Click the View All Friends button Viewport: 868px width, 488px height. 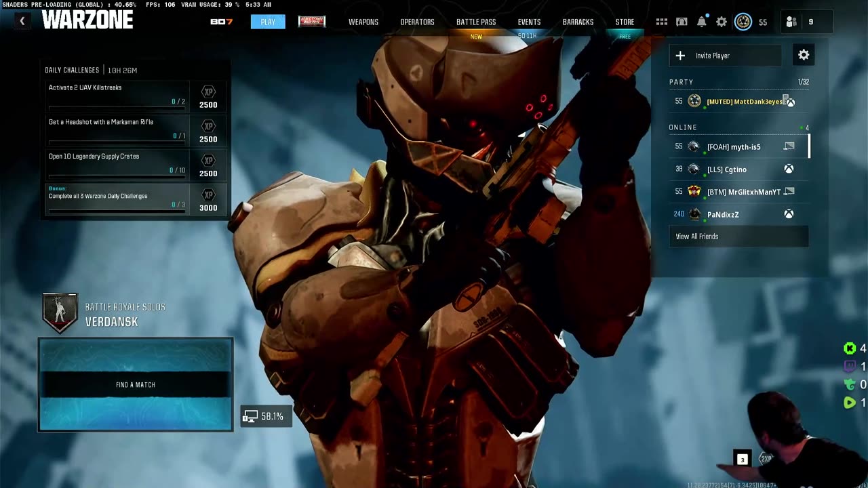(x=738, y=237)
